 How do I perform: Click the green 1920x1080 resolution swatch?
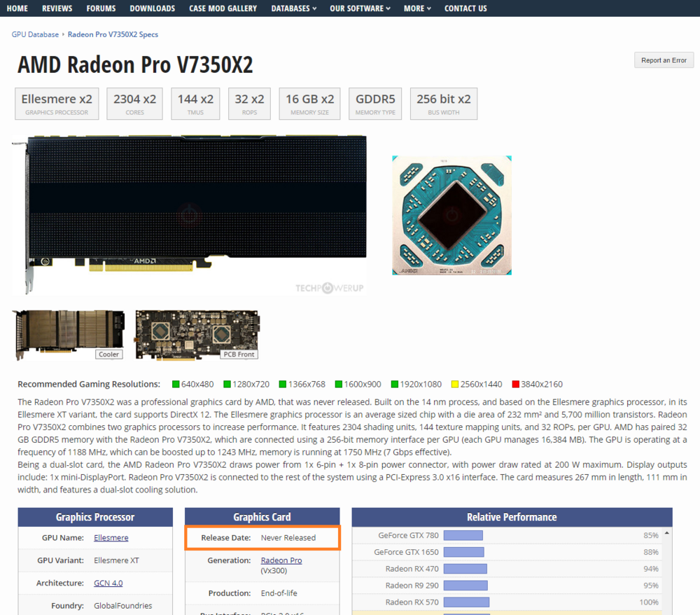coord(395,384)
